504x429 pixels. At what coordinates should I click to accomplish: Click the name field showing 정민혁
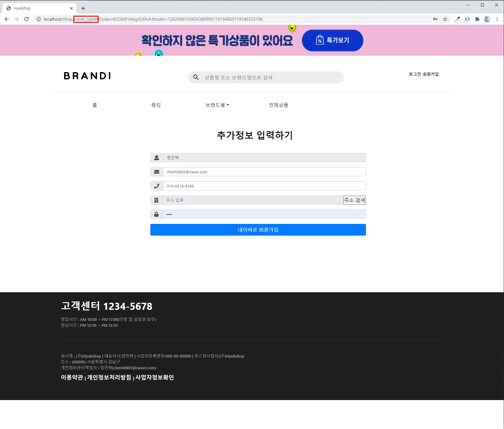coord(264,158)
